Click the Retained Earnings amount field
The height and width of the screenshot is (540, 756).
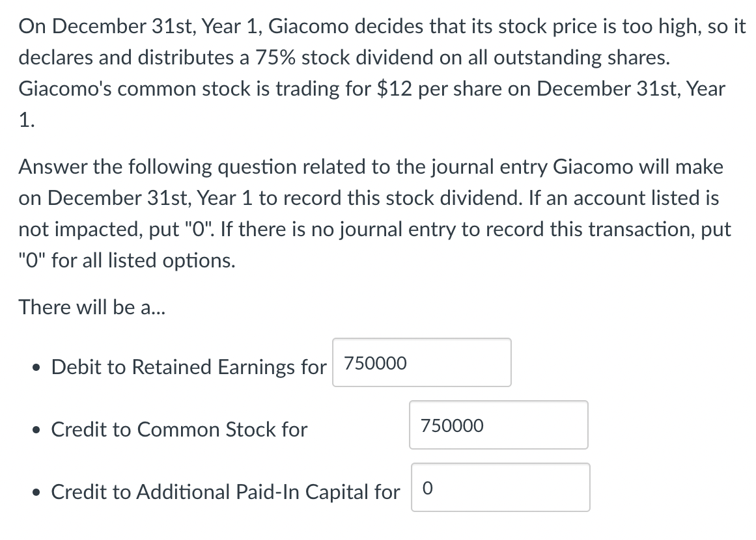point(421,362)
